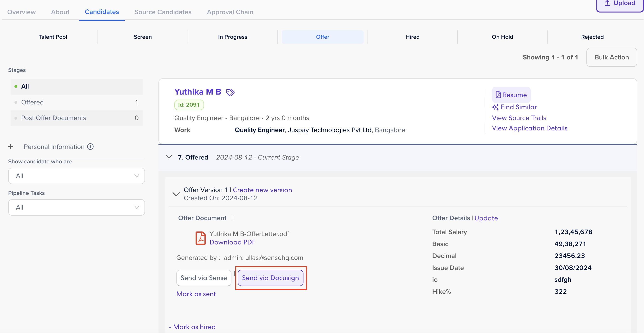Switch to the Hired tab

pos(412,37)
